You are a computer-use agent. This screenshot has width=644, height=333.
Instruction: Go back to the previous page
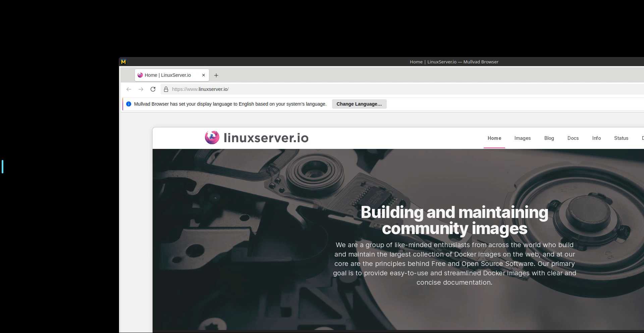(129, 89)
